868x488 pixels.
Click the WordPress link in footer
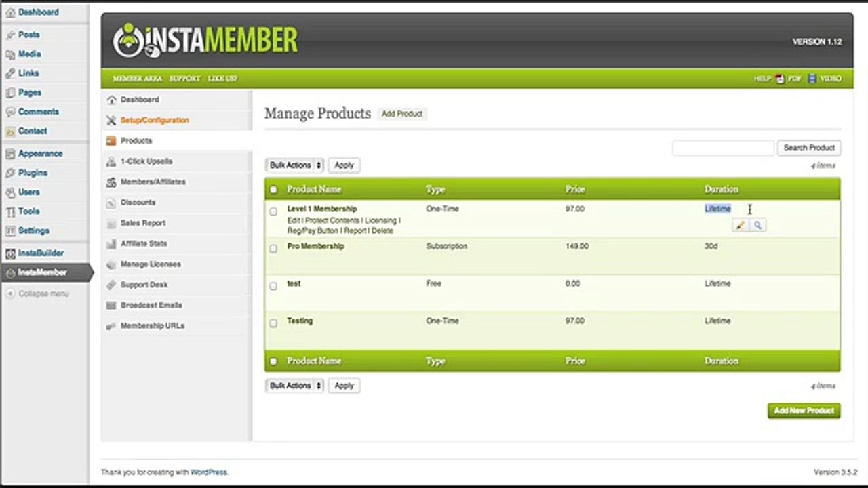click(209, 472)
